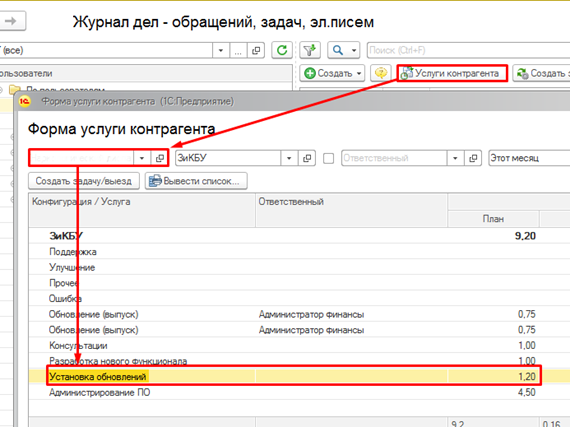Click the 4,50 plan value of Администрирование ПО
Image resolution: width=570 pixels, height=427 pixels.
coord(527,392)
